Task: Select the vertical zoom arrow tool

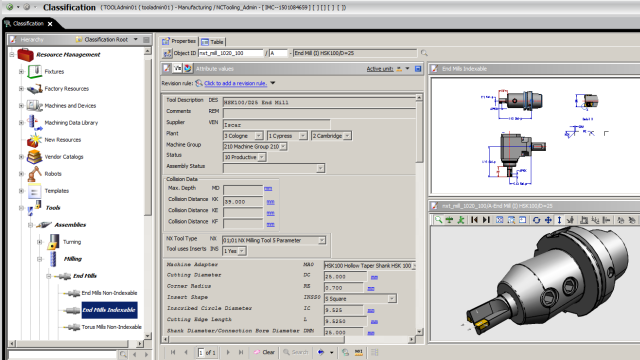Action: [559, 220]
